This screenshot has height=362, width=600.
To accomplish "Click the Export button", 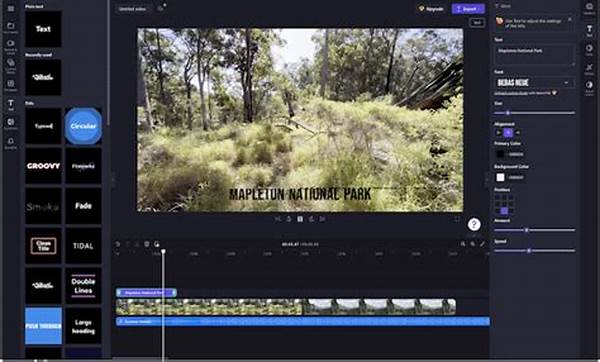I will pos(468,8).
